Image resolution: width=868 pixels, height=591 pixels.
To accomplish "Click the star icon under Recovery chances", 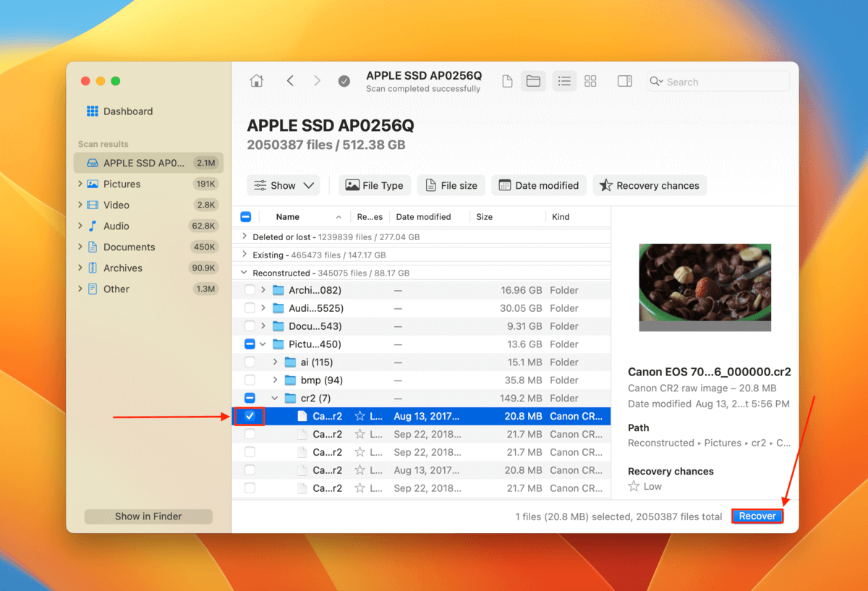I will click(634, 486).
